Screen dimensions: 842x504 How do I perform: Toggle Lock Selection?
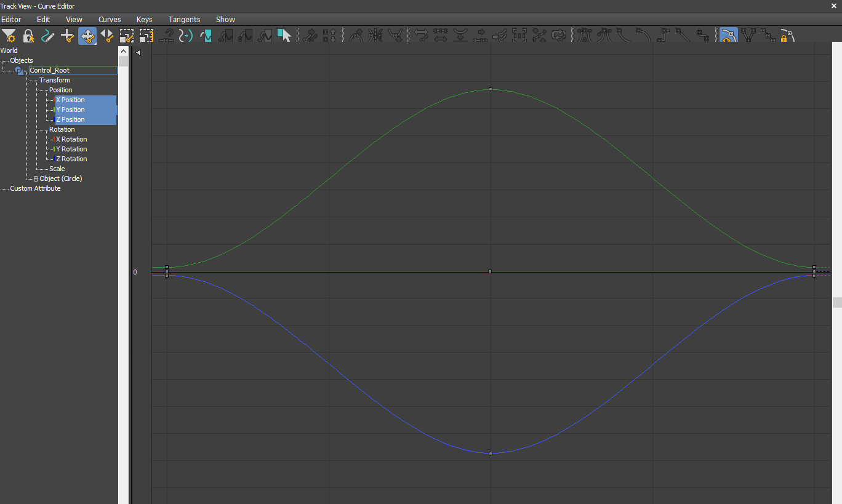28,35
